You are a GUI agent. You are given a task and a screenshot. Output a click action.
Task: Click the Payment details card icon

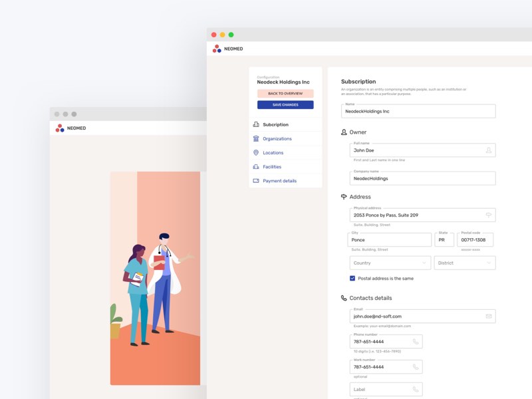coord(256,181)
